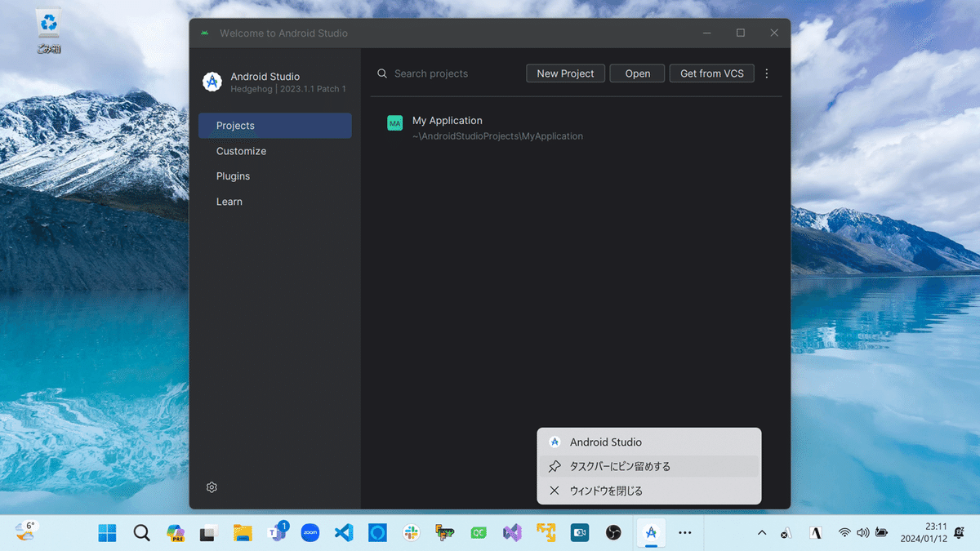Click the volume speaker icon
Viewport: 980px width, 551px height.
[x=863, y=533]
